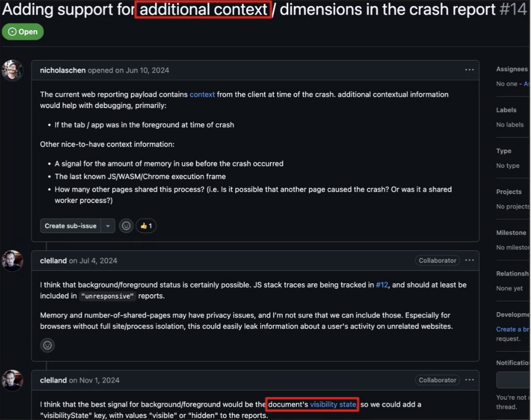Open the Labels sidebar section
Screen dimensions: 531x420
[x=506, y=110]
